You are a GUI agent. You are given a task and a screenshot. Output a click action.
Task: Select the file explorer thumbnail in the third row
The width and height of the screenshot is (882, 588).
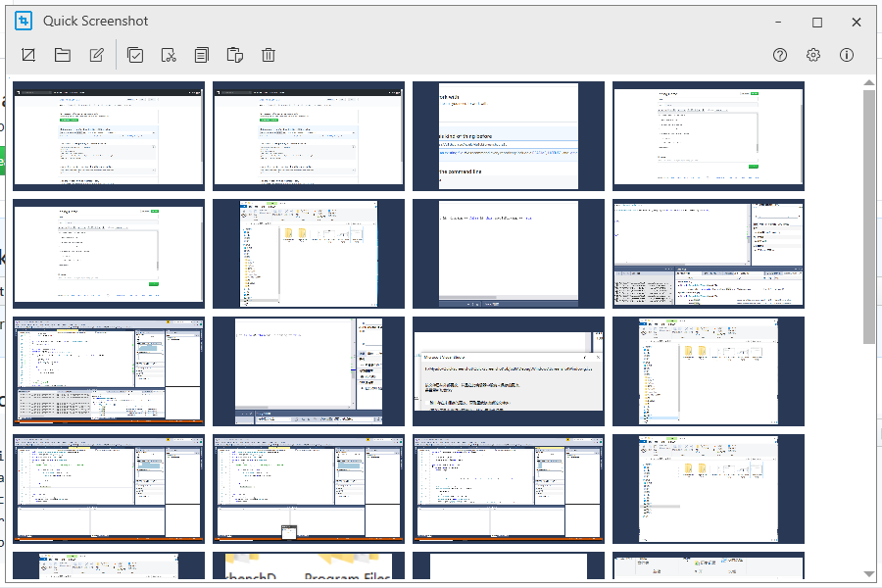click(709, 371)
